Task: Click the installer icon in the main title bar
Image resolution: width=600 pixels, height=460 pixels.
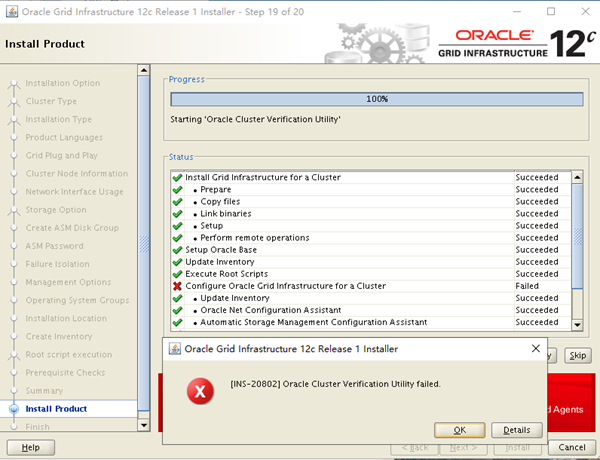Action: (x=11, y=12)
